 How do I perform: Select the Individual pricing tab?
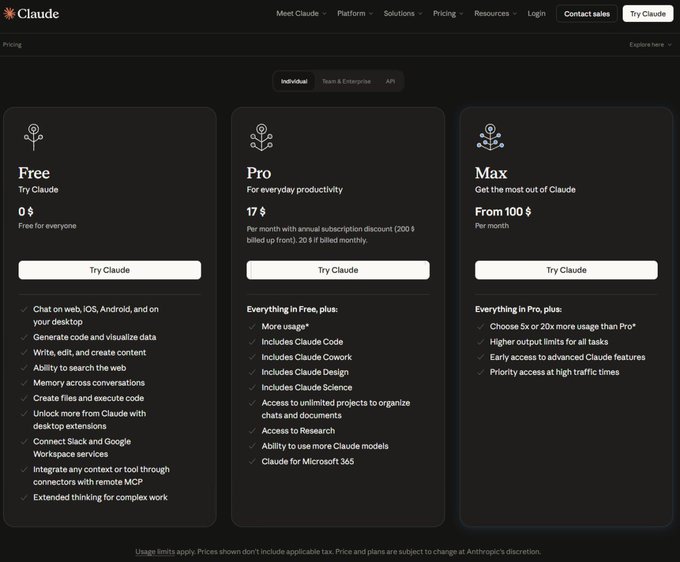[x=294, y=81]
